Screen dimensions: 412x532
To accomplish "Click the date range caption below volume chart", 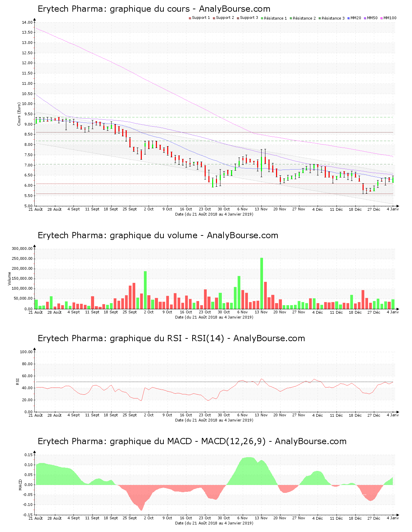I will coord(214,317).
